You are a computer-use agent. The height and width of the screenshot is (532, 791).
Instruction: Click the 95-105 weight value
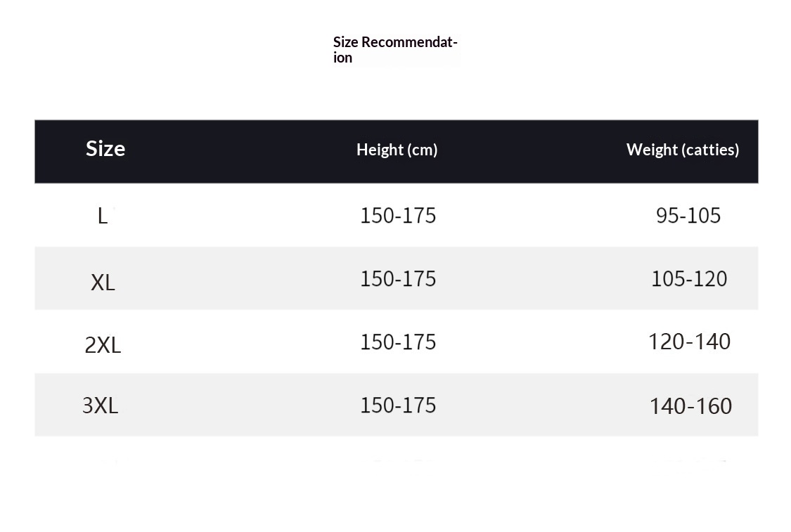(688, 215)
